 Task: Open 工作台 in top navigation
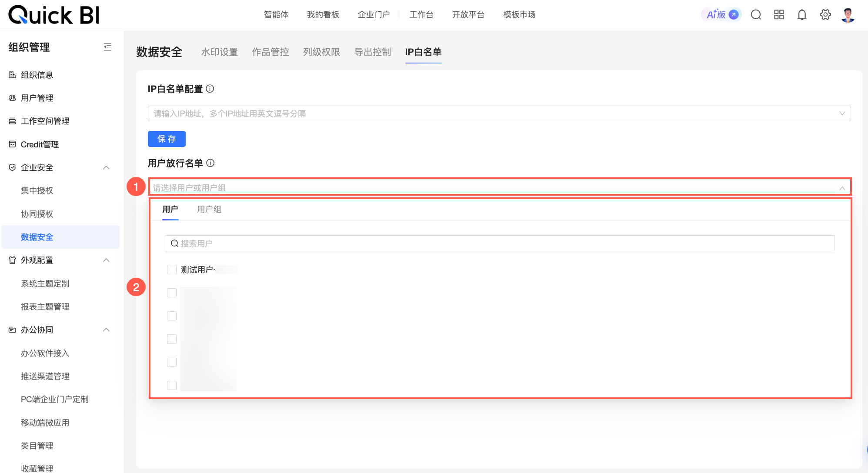tap(421, 15)
